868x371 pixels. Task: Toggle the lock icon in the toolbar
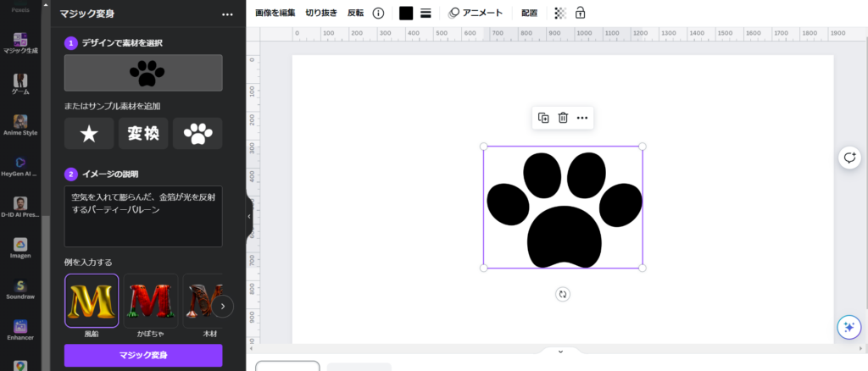click(x=580, y=13)
